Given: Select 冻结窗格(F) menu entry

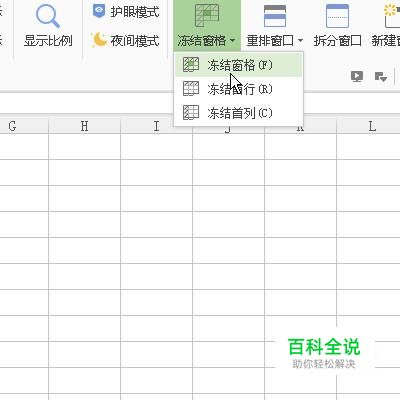Looking at the screenshot, I should (x=239, y=65).
